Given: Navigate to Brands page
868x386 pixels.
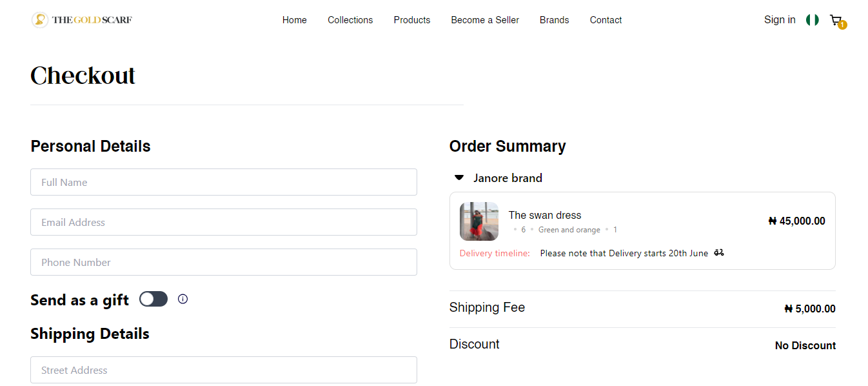Looking at the screenshot, I should (555, 20).
